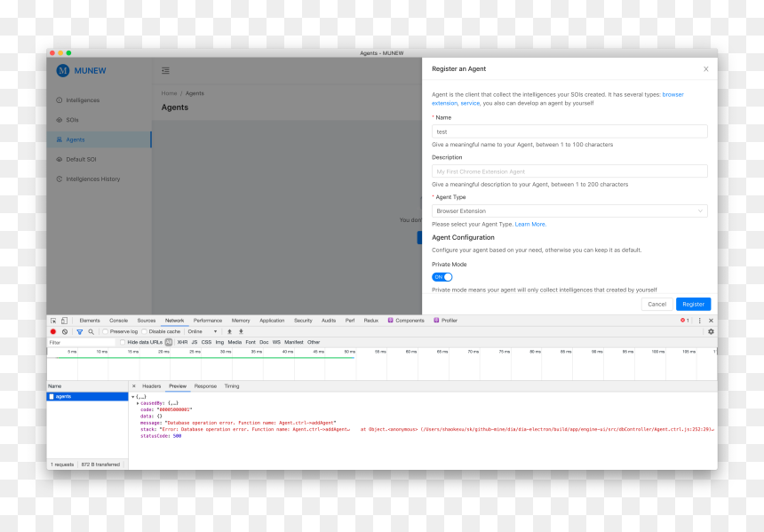The height and width of the screenshot is (532, 764).
Task: Open network search with magnifier icon
Action: 92,332
